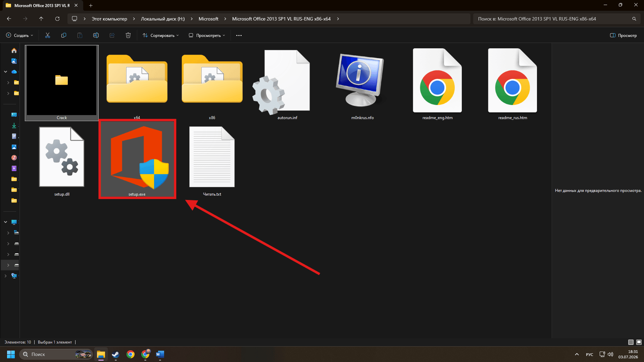Click the Rename icon in toolbar

(x=96, y=35)
